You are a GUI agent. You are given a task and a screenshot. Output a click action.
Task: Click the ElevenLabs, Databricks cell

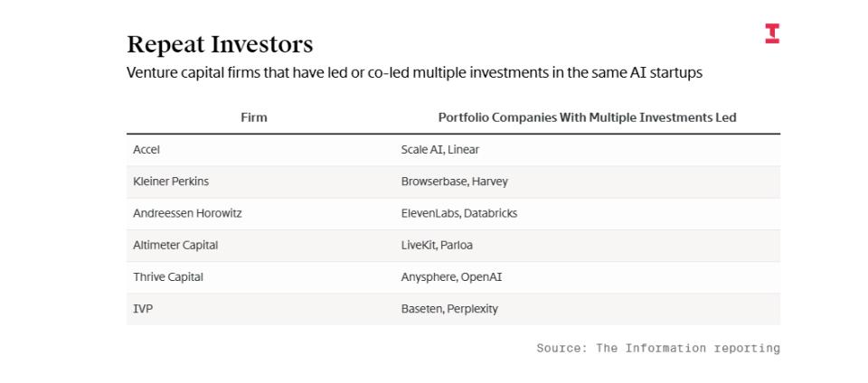pyautogui.click(x=459, y=213)
